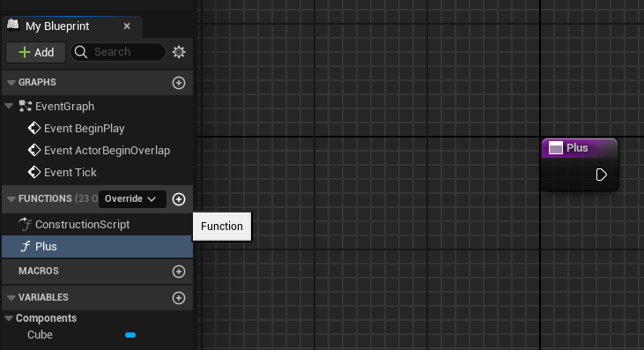Click the EventGraph graph icon

[25, 106]
